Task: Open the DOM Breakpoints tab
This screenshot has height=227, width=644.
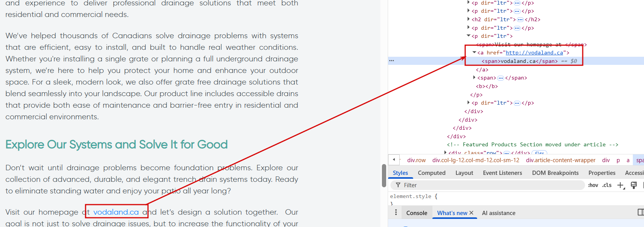Action: (555, 173)
